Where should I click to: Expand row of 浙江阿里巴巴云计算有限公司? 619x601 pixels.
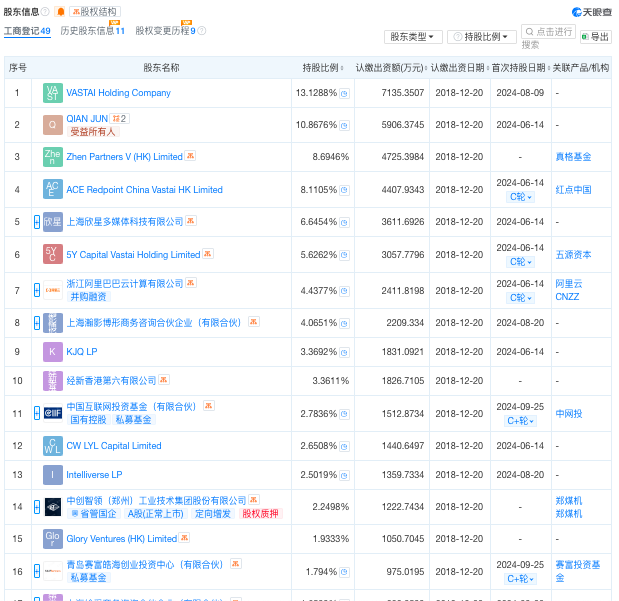(37, 290)
